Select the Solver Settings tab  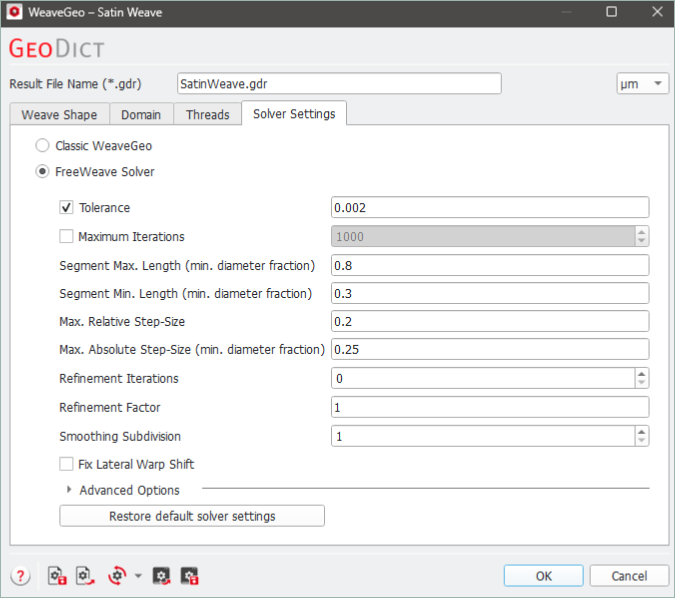(294, 114)
